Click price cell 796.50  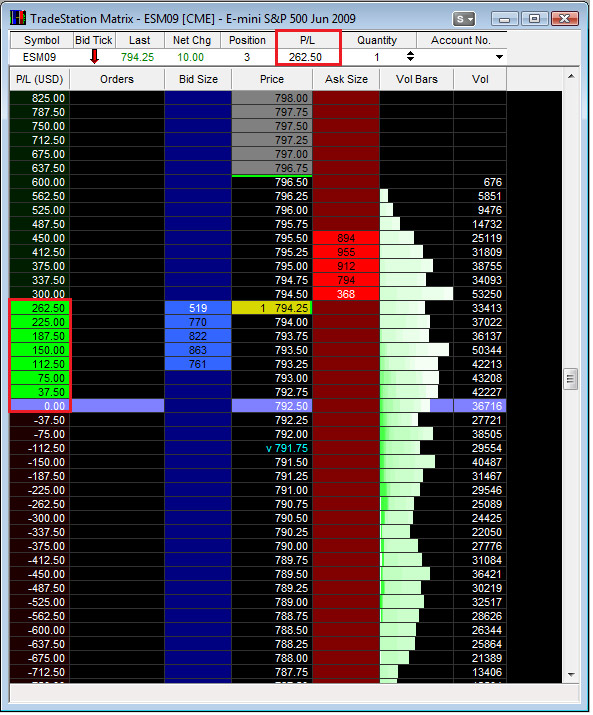click(272, 182)
